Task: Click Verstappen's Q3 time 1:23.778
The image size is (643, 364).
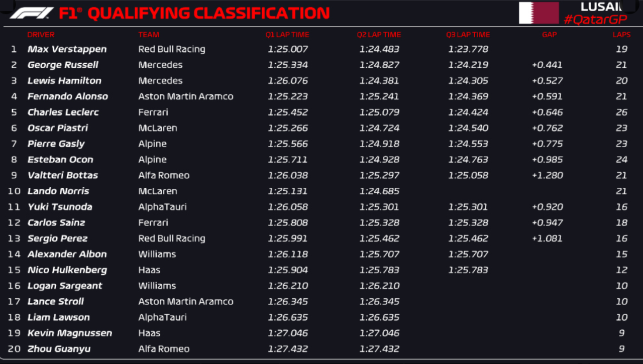Action: (468, 49)
